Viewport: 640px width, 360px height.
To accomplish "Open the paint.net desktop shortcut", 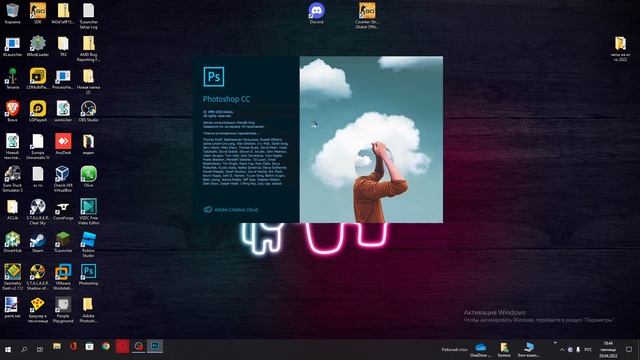I will point(12,307).
